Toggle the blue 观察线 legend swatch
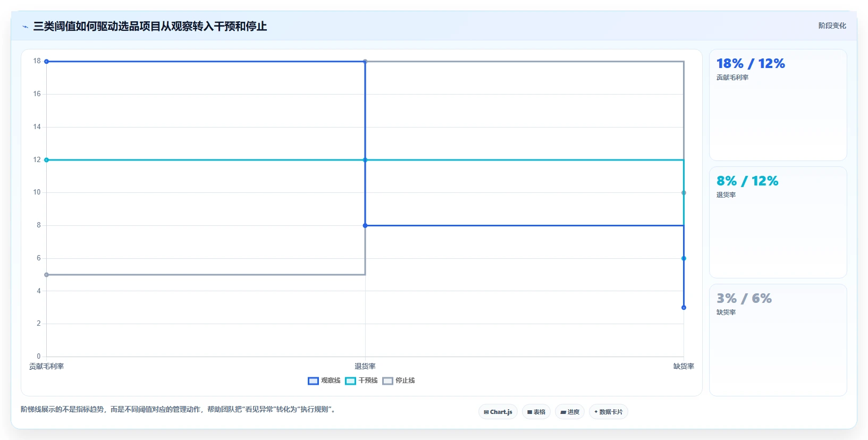Screen dimensions: 868x440 pos(313,380)
